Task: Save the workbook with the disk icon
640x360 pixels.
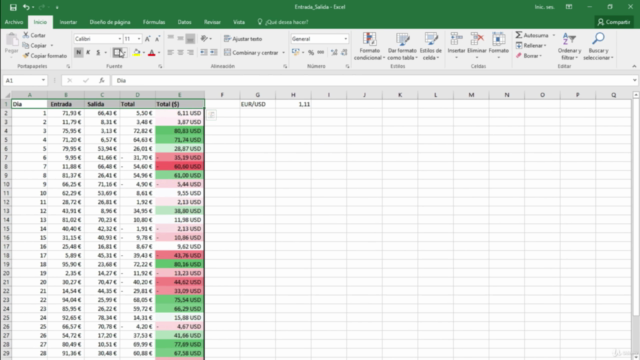Action: click(x=13, y=7)
